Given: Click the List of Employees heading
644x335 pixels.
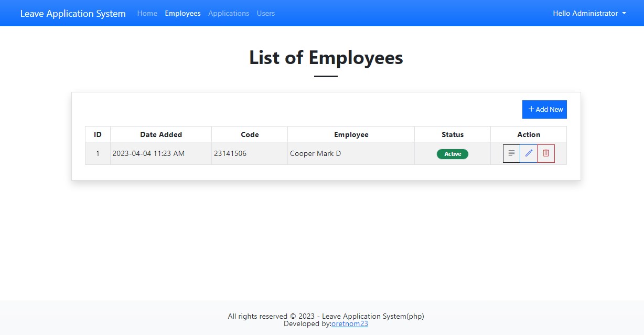Looking at the screenshot, I should (x=326, y=57).
